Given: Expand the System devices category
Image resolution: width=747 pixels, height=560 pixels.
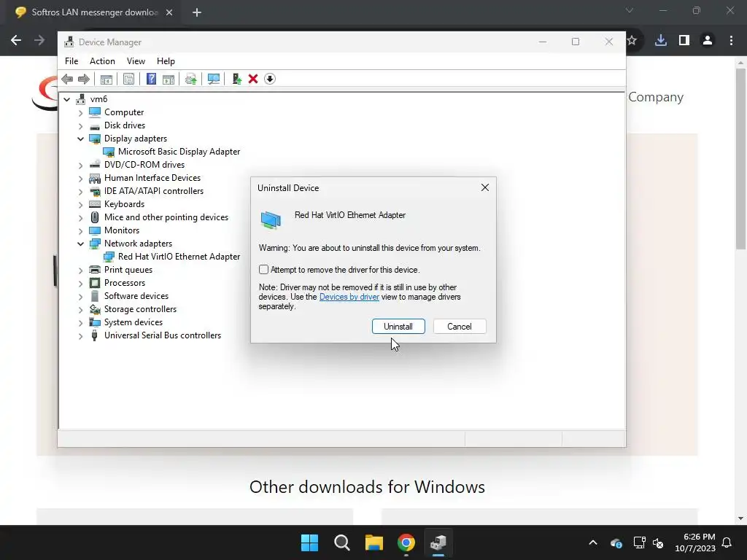Looking at the screenshot, I should [x=80, y=323].
